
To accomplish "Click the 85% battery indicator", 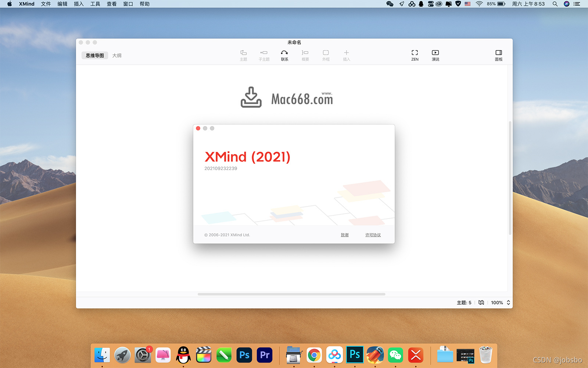I will (x=496, y=4).
